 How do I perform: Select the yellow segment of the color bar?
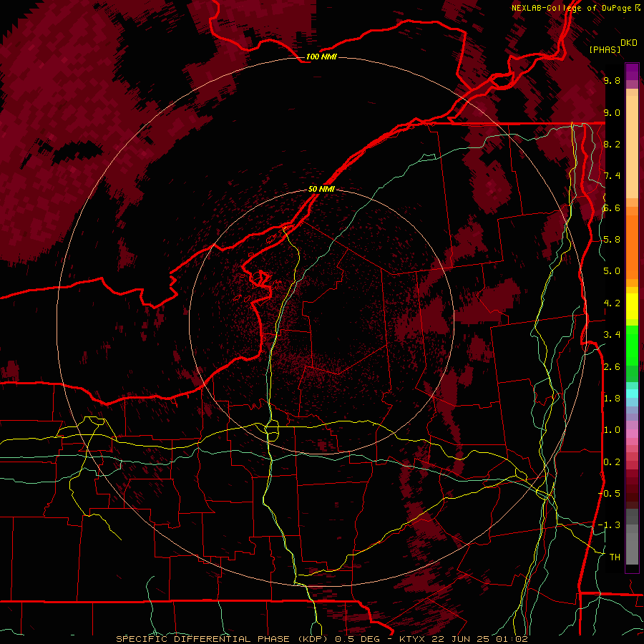tap(632, 306)
